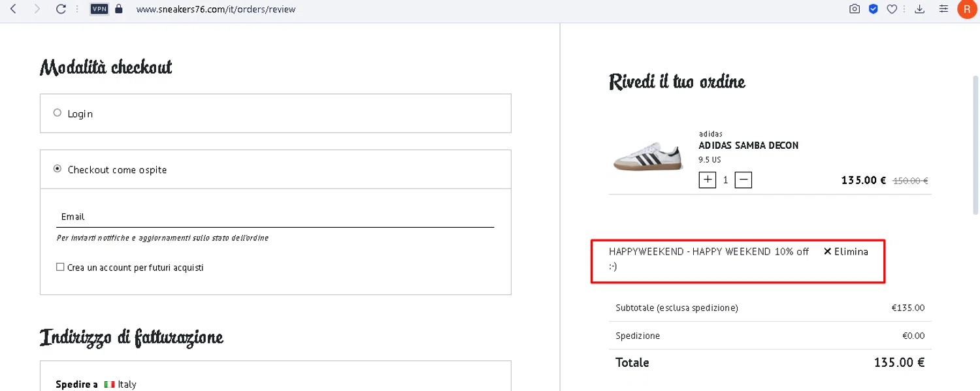Remove the HAPPYWEEKEND coupon via Elimina
The width and height of the screenshot is (980, 391).
846,251
